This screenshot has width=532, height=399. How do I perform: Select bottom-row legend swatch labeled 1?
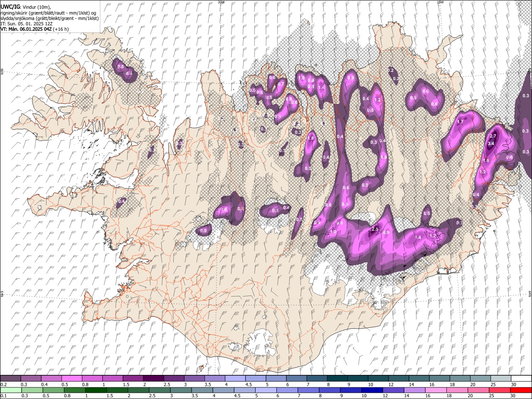[x=96, y=390]
